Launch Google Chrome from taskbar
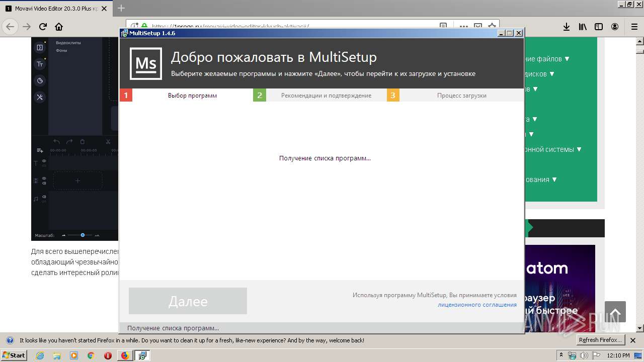This screenshot has height=362, width=644. coord(91,355)
